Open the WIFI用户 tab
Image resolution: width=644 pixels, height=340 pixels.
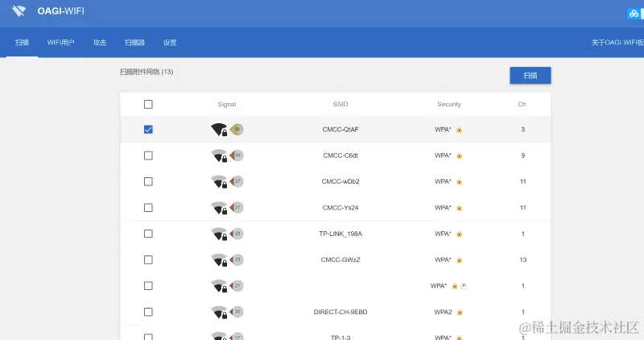(x=61, y=43)
